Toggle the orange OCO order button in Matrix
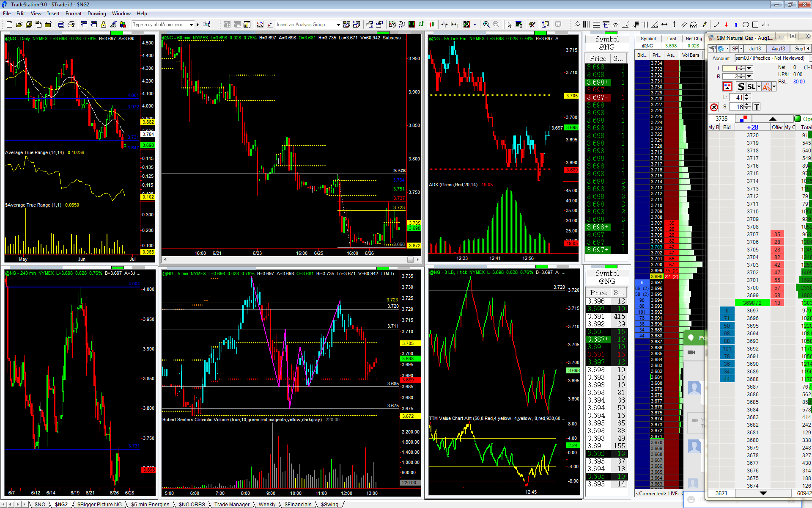 point(766,87)
